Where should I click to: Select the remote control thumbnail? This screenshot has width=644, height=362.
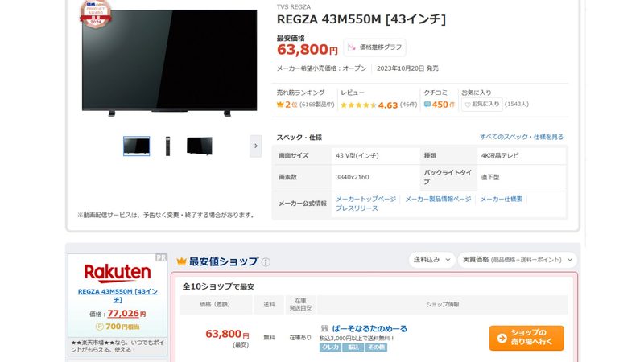coord(167,146)
